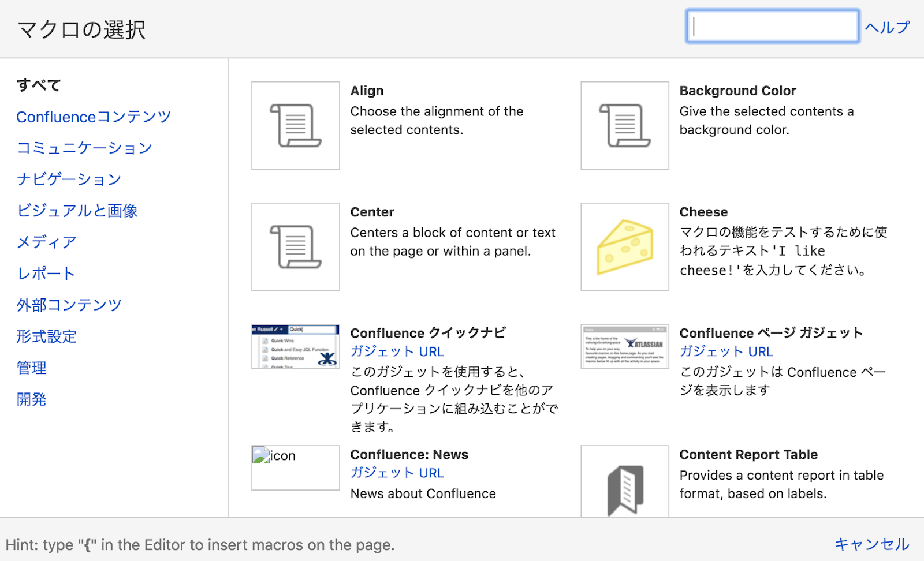Image resolution: width=924 pixels, height=561 pixels.
Task: Open the Confluenceコンテンツ category
Action: (x=94, y=117)
